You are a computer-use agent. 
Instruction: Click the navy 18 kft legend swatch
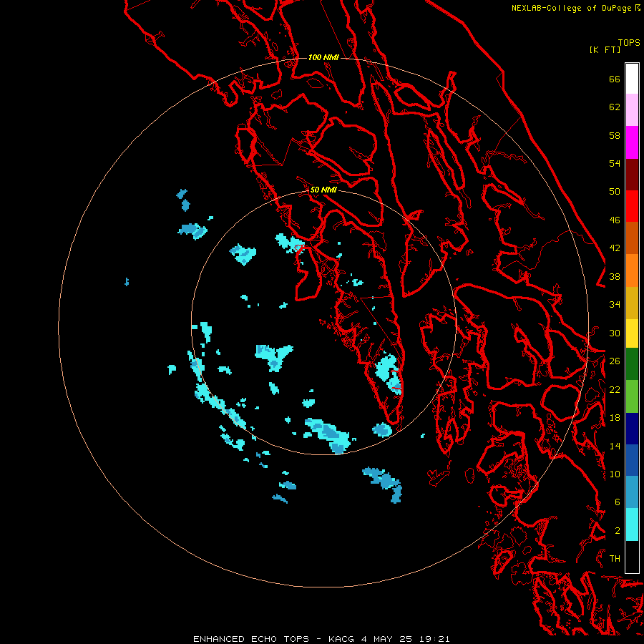pos(632,429)
